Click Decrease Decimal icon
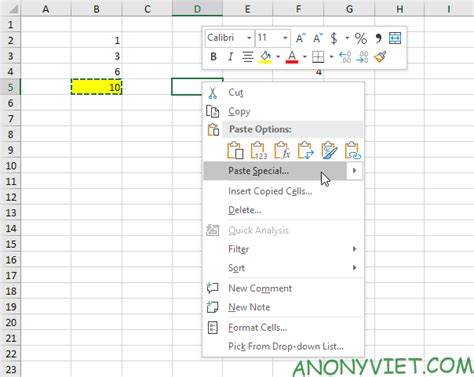474x377 pixels. [x=362, y=57]
